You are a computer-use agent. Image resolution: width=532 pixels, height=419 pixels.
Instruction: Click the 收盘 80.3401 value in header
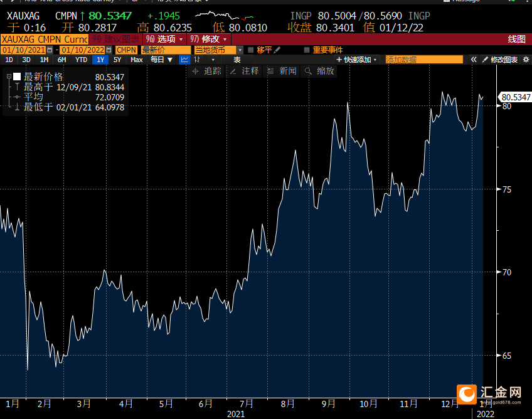(x=321, y=28)
